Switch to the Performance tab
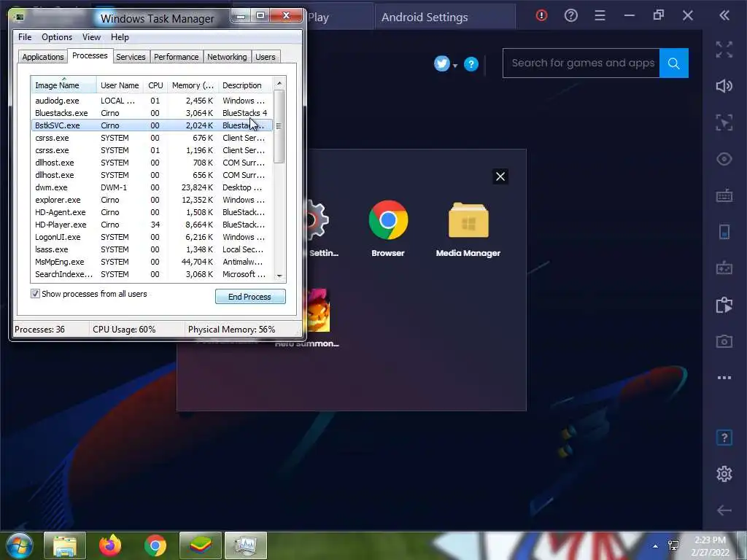This screenshot has width=747, height=560. point(176,57)
